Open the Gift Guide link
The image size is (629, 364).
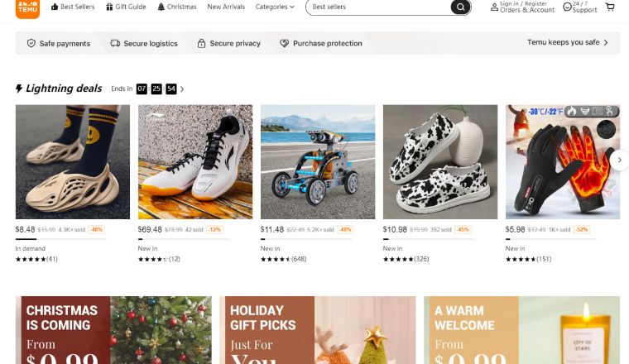click(125, 7)
